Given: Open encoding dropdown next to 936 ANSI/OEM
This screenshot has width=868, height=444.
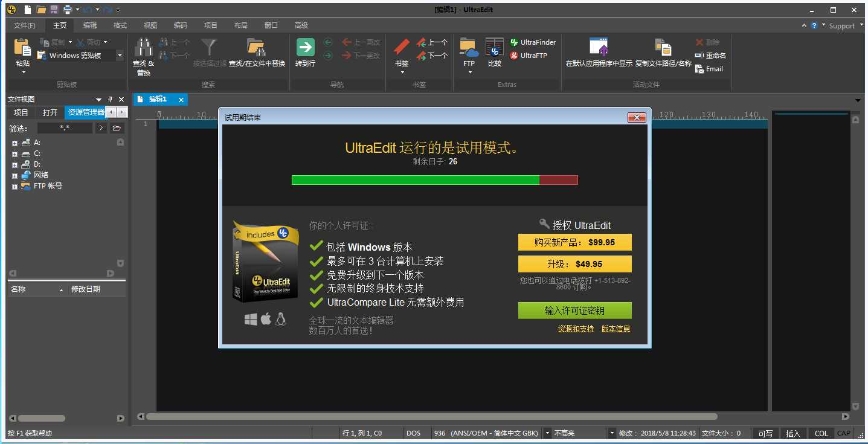Looking at the screenshot, I should (x=547, y=433).
